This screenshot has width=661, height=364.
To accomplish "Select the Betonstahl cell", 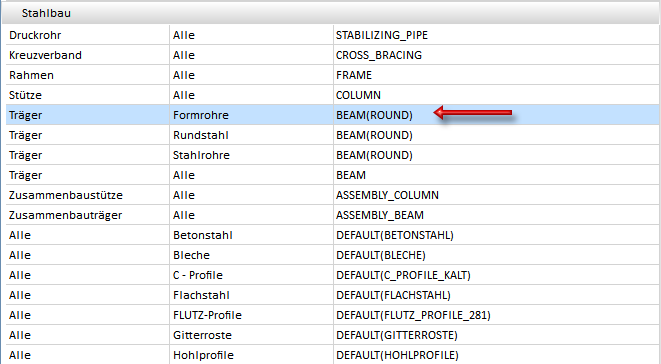I will (251, 235).
